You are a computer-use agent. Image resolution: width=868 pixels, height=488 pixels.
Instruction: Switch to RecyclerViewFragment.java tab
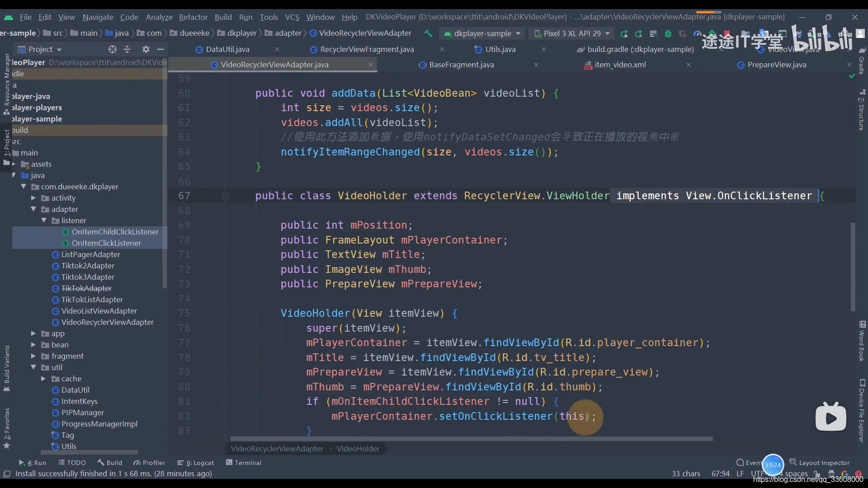[x=367, y=49]
